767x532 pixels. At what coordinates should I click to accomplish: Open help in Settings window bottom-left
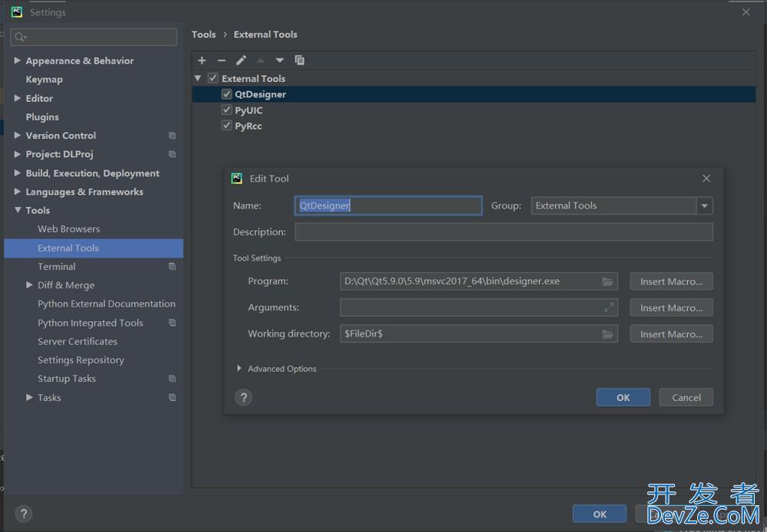pos(24,514)
